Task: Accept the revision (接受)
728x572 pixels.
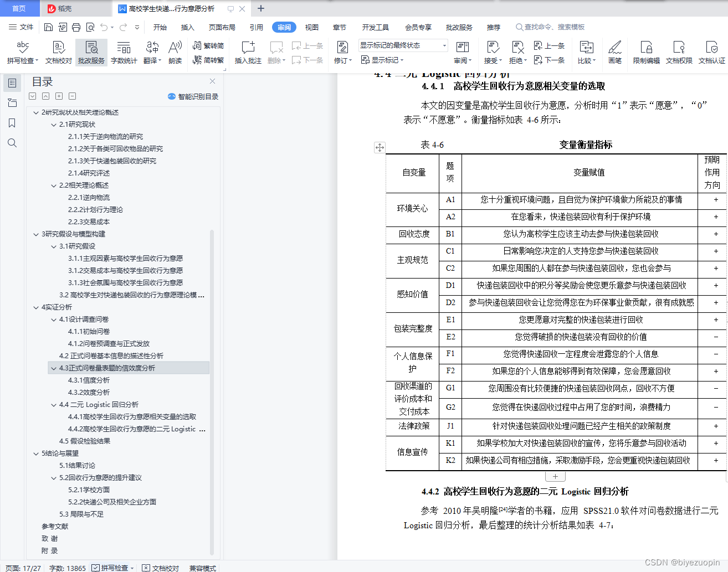Action: [x=493, y=52]
